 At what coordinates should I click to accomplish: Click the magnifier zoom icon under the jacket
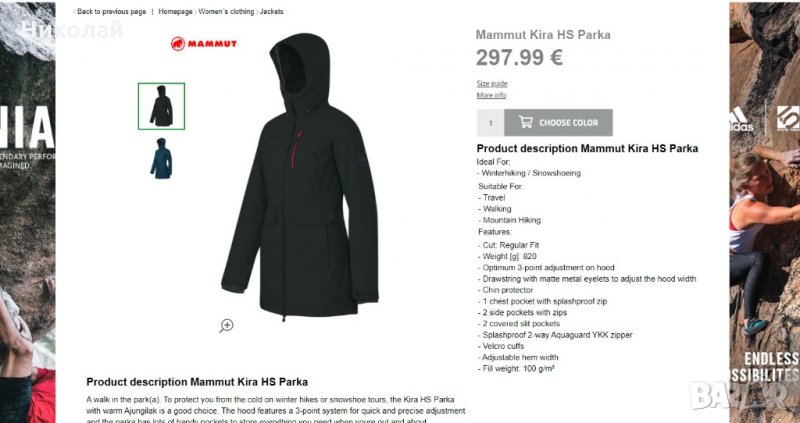(x=227, y=325)
